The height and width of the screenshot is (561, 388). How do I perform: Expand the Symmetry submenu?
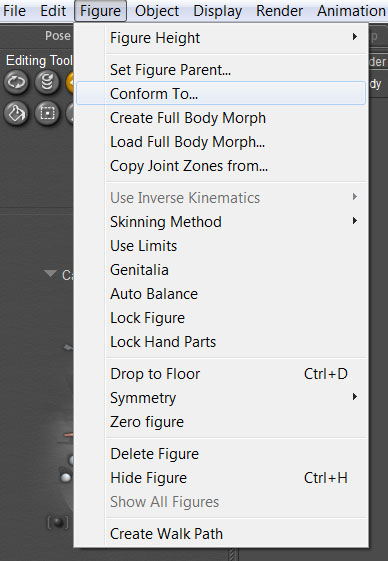[x=221, y=398]
